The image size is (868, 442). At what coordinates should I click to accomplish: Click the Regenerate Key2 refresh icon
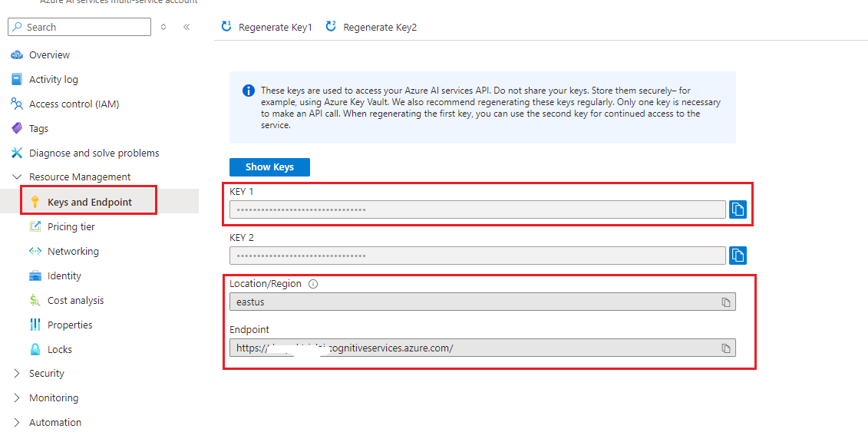click(x=331, y=26)
